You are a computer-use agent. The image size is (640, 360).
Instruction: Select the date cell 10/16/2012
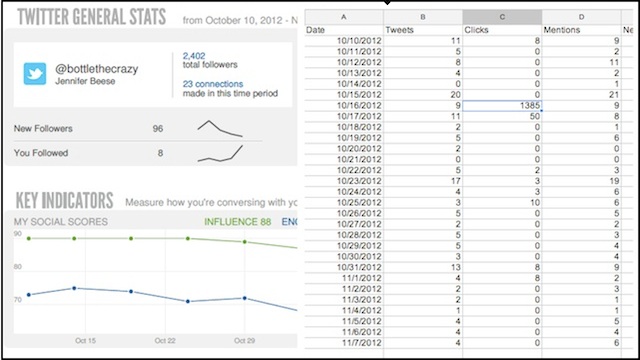[x=344, y=105]
